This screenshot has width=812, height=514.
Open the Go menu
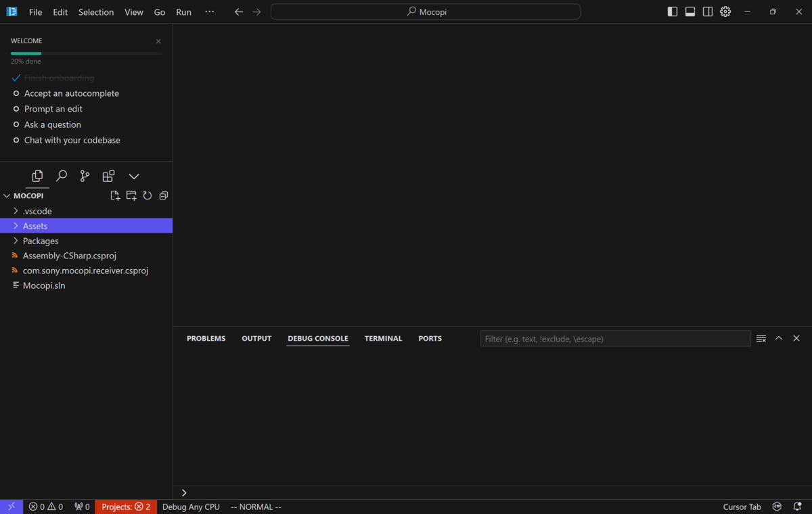point(160,12)
